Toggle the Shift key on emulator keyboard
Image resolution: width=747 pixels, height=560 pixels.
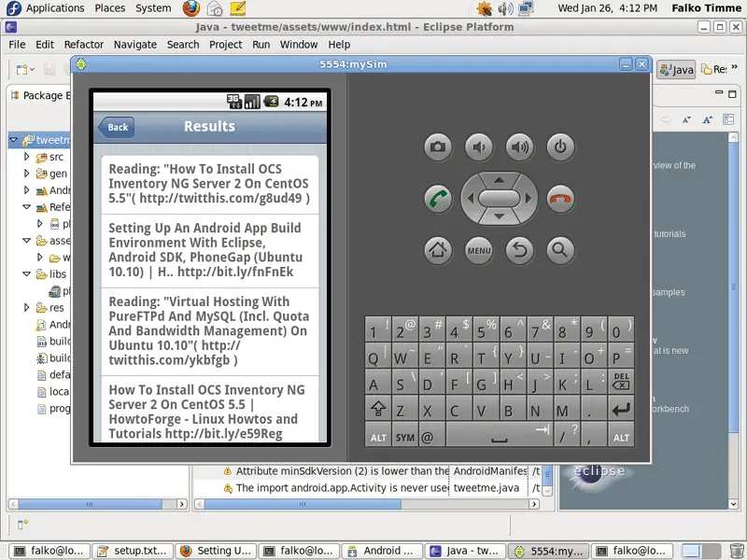(x=378, y=409)
